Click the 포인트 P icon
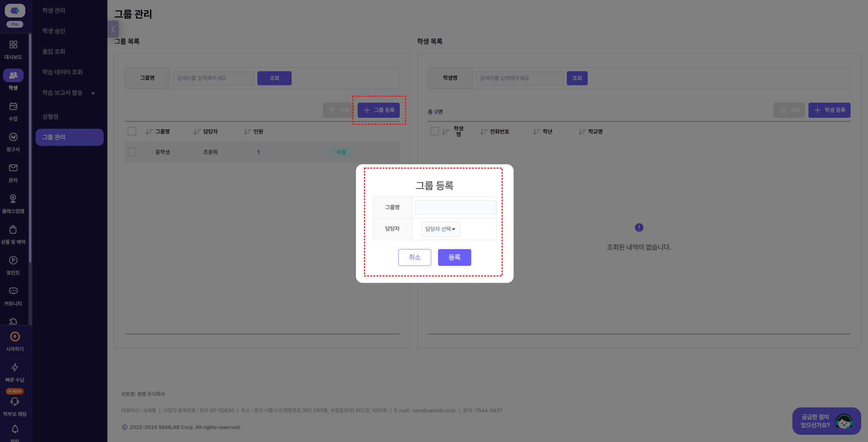This screenshot has height=442, width=868. [x=13, y=261]
